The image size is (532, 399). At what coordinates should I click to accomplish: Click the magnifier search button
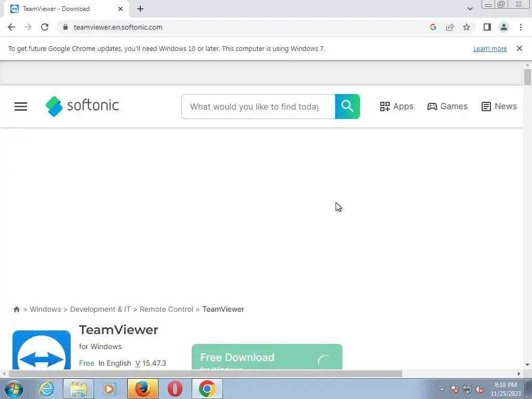pyautogui.click(x=348, y=107)
